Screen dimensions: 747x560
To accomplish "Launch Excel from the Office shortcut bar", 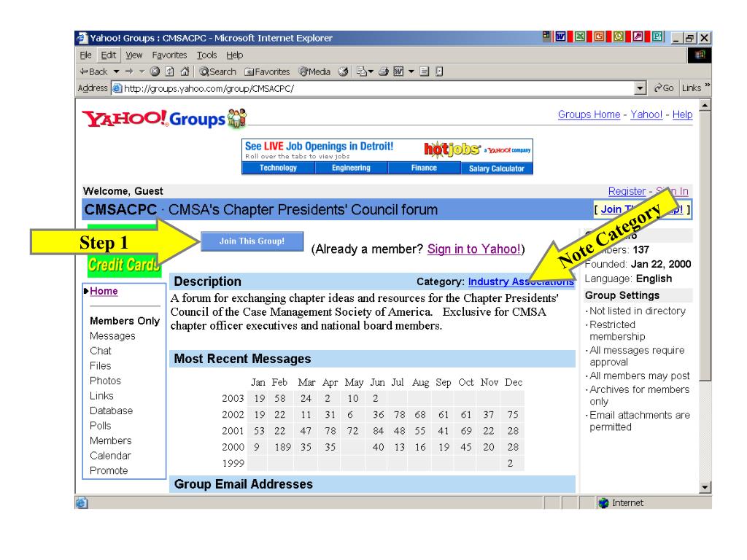I will [580, 36].
